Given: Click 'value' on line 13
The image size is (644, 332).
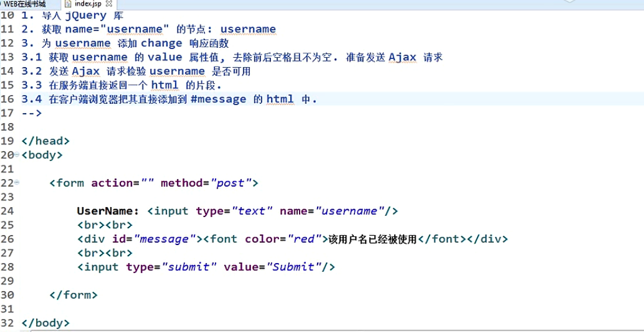Looking at the screenshot, I should tap(165, 57).
